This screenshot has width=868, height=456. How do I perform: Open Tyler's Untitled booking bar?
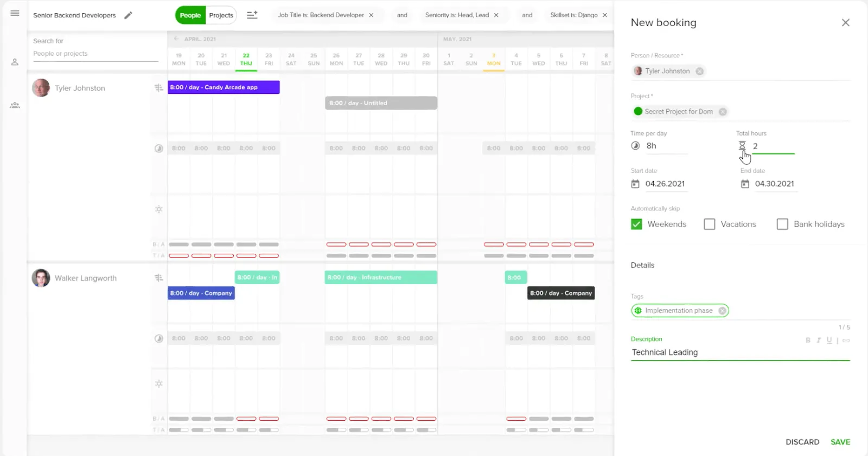(x=381, y=103)
